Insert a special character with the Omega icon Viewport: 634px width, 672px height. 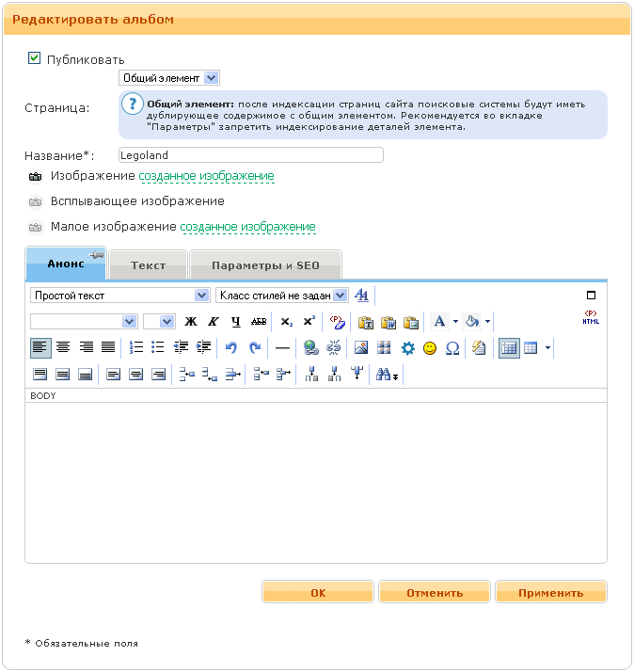[x=452, y=348]
